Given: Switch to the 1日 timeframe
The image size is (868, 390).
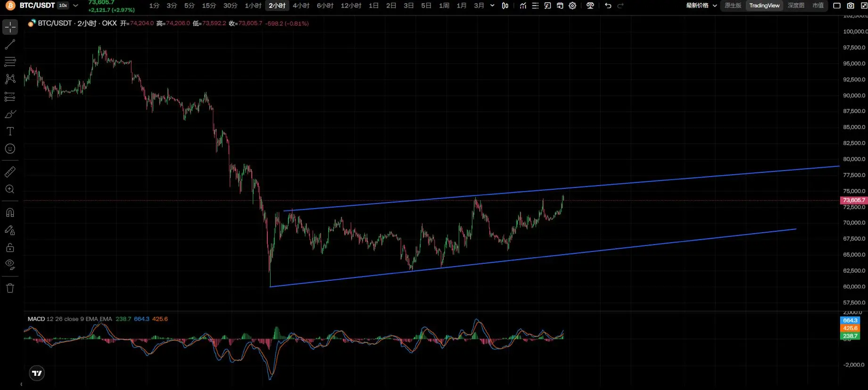Looking at the screenshot, I should click(x=373, y=6).
